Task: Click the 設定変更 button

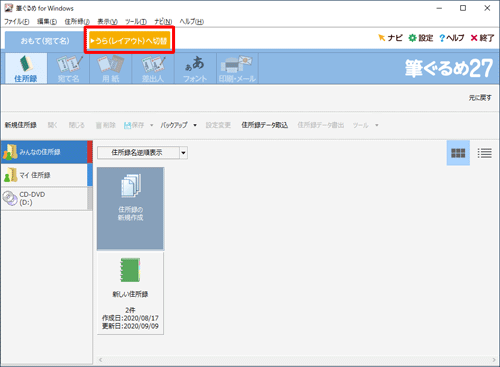Action: click(218, 125)
